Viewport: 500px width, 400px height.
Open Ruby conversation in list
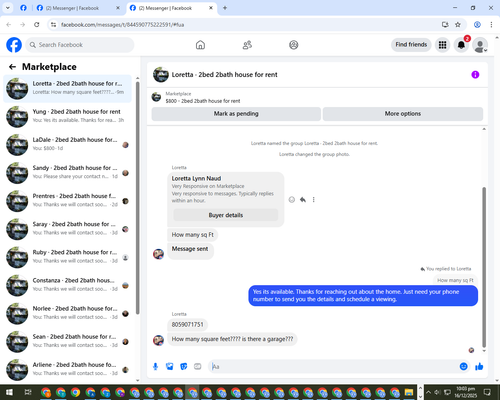(x=67, y=257)
